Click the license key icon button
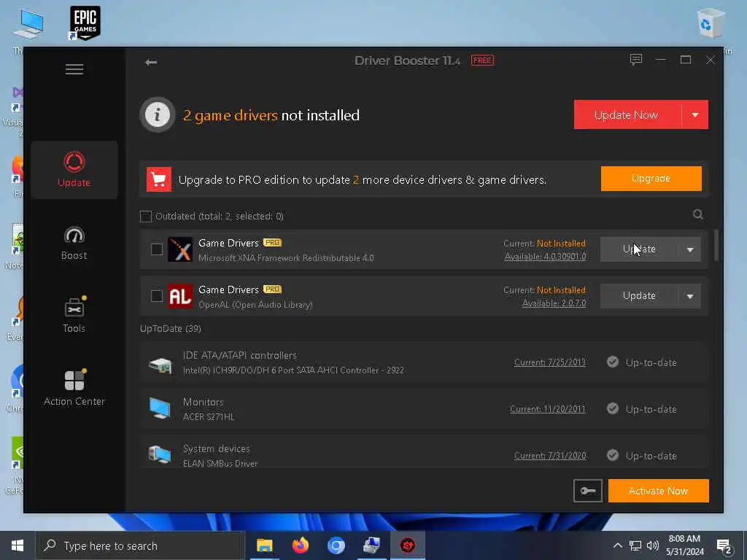Image resolution: width=747 pixels, height=560 pixels. [588, 491]
